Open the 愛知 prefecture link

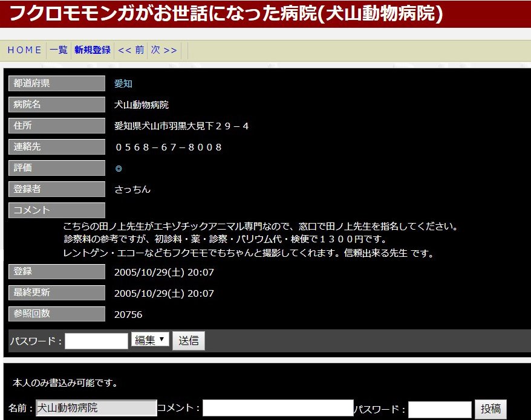(x=123, y=84)
